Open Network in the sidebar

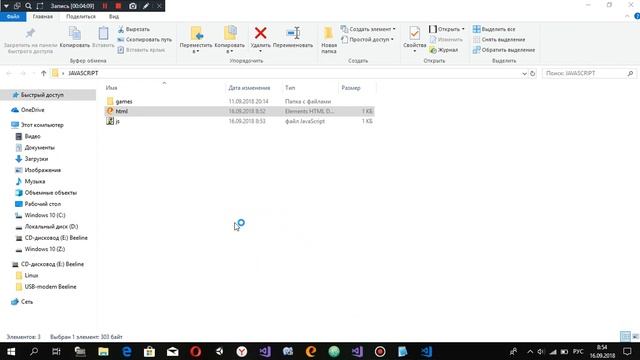(27, 302)
